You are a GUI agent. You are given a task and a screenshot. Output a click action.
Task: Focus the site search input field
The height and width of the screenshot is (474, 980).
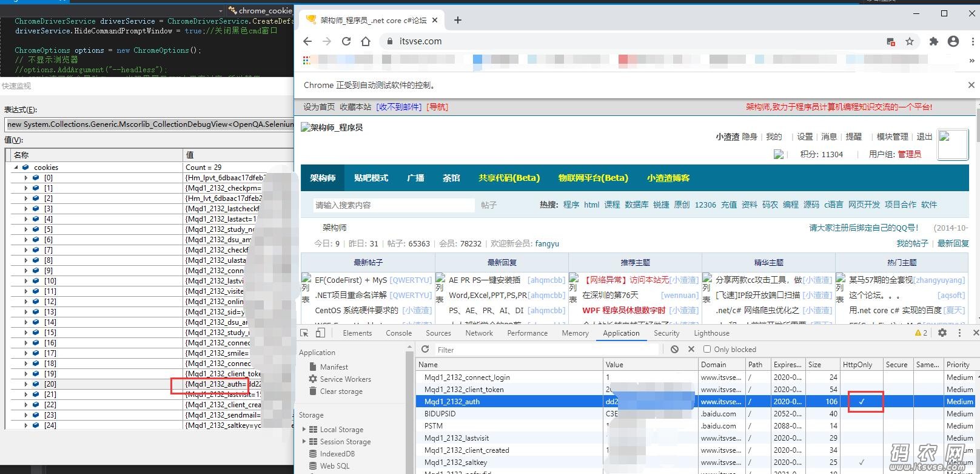394,205
